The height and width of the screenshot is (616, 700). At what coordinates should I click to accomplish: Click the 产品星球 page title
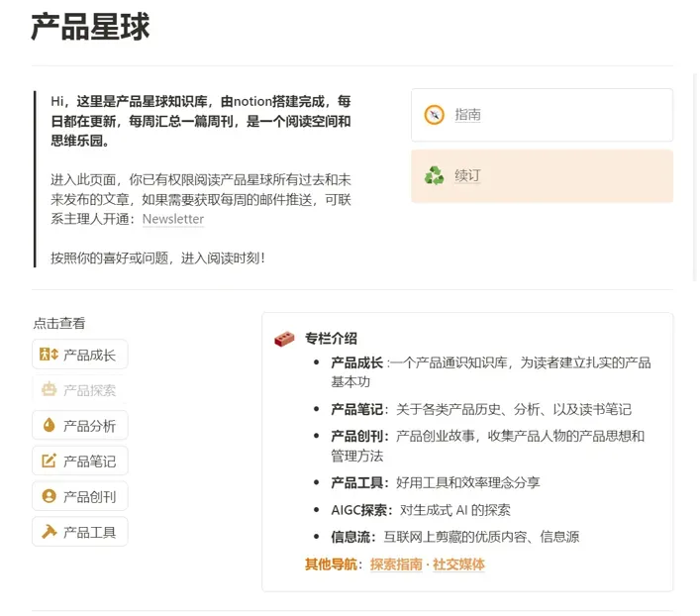coord(90,27)
